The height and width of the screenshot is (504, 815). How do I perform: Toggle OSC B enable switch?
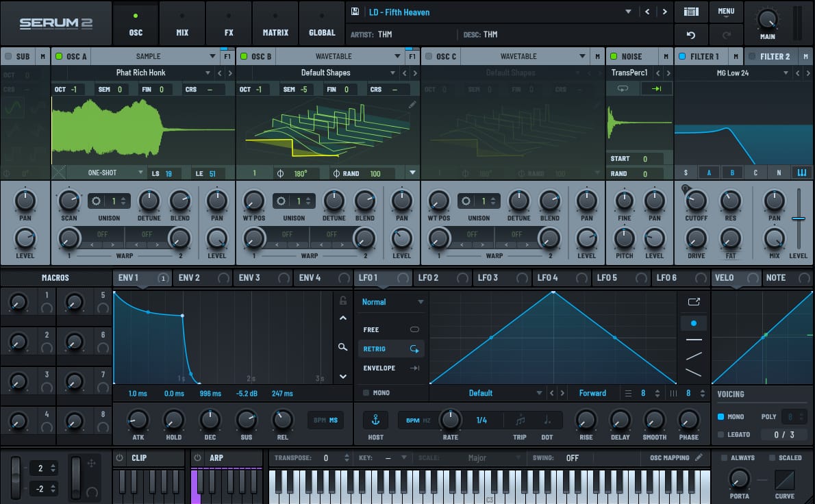244,56
